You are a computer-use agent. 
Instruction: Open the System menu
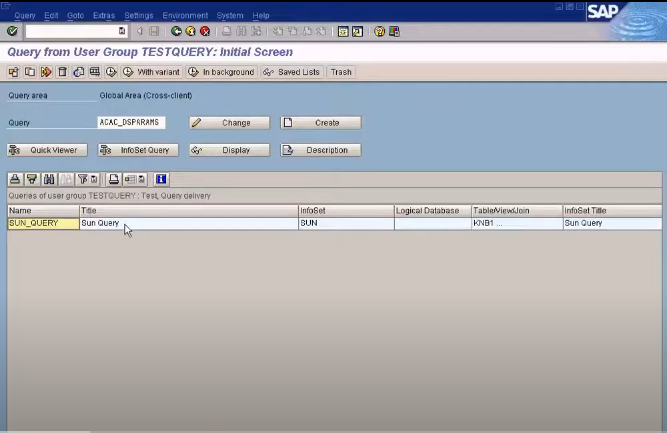(x=230, y=15)
